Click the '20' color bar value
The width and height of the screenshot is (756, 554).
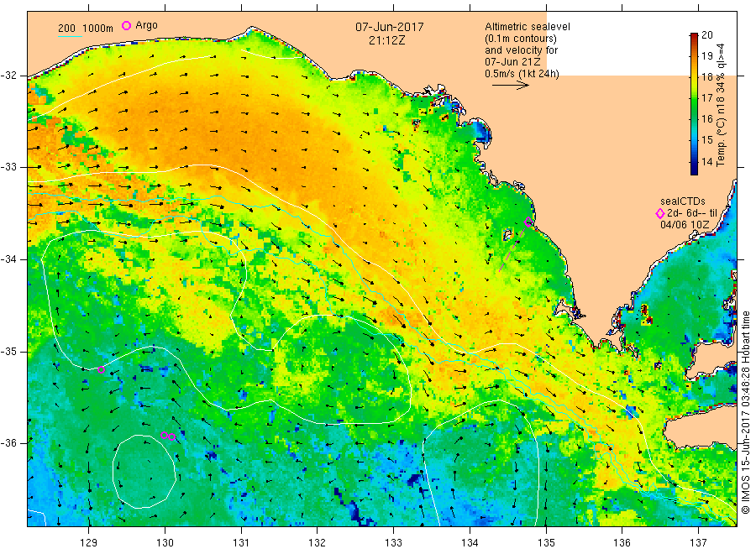pyautogui.click(x=706, y=34)
